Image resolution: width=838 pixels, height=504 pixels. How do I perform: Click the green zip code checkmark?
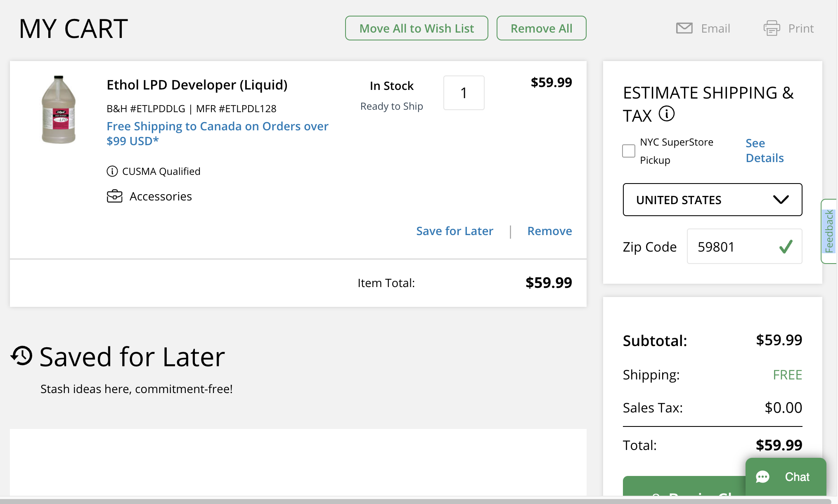tap(786, 247)
